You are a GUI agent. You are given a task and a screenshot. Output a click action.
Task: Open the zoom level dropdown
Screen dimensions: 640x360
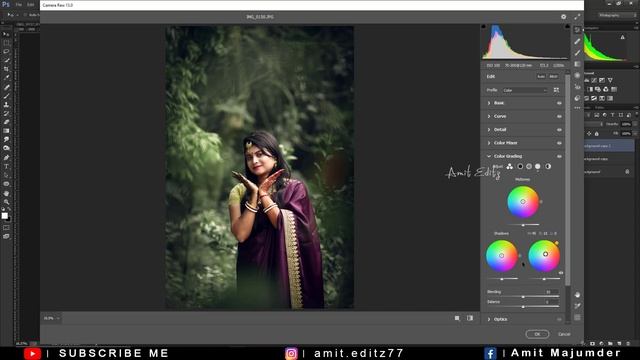click(x=52, y=318)
